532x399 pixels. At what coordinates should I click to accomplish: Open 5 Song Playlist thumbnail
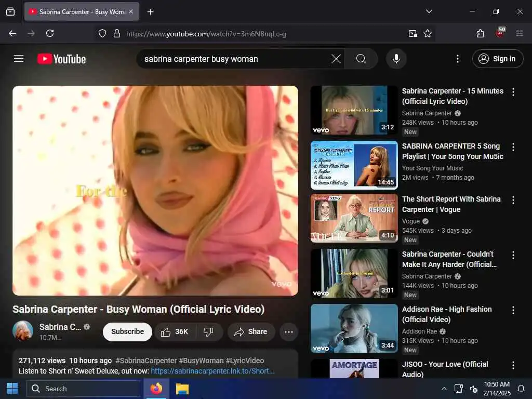pos(354,165)
